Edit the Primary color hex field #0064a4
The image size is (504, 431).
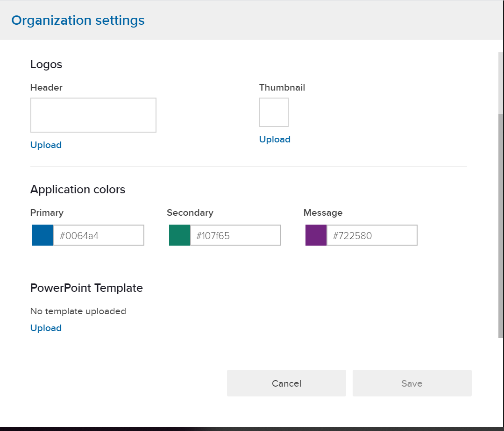point(99,235)
